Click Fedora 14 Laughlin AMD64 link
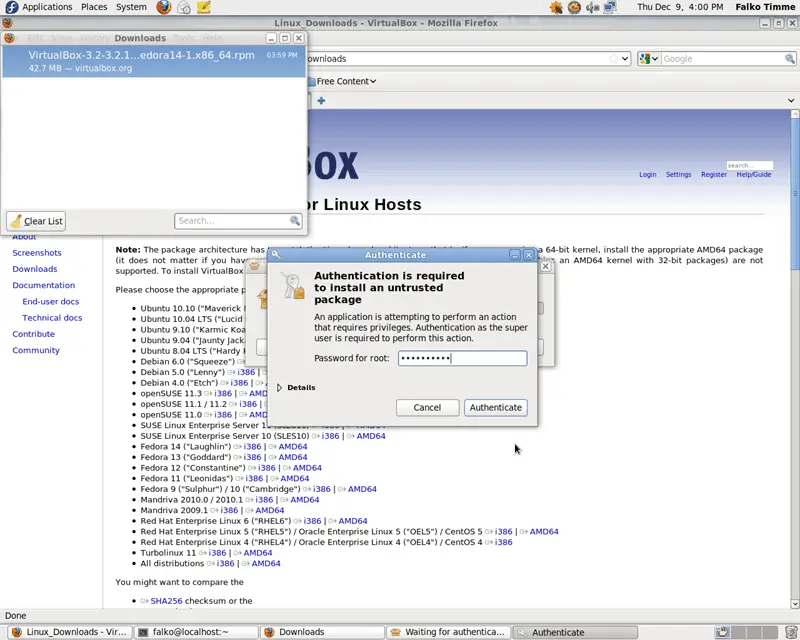The image size is (800, 640). (x=293, y=447)
